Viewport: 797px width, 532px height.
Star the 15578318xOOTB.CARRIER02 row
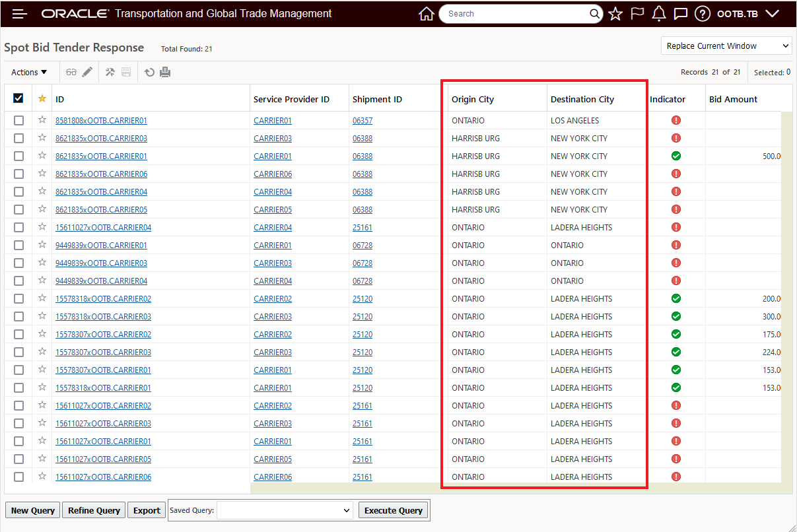[42, 298]
